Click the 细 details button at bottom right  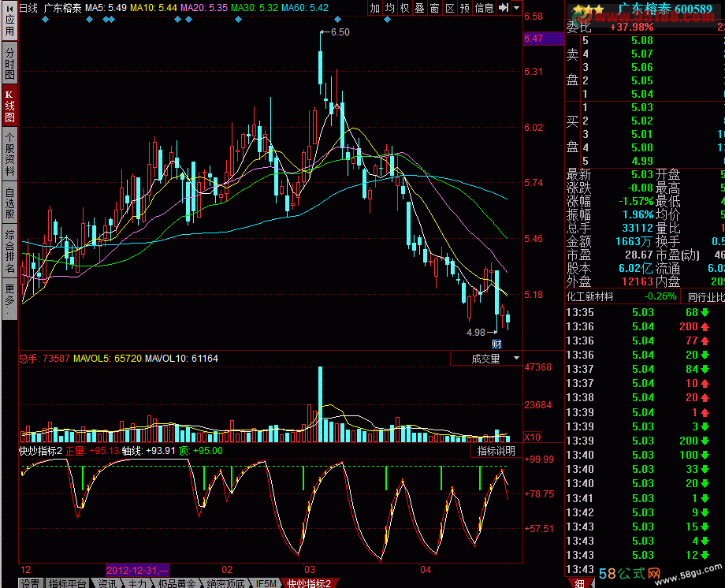point(581,583)
